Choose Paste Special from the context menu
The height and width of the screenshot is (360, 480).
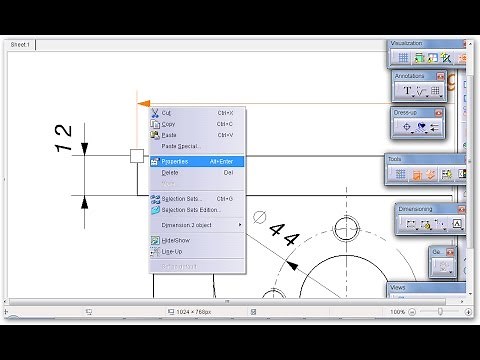point(197,146)
